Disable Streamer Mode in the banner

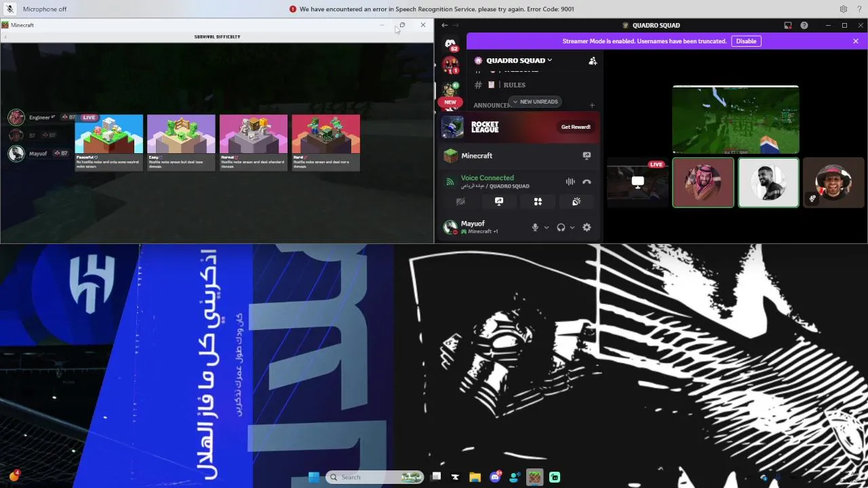[746, 41]
